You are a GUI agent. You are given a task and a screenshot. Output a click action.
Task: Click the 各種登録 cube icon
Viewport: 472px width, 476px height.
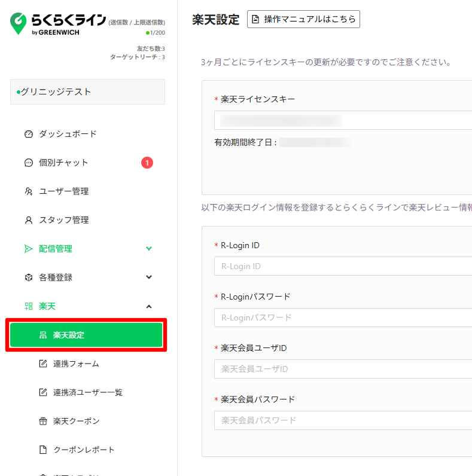pos(29,277)
